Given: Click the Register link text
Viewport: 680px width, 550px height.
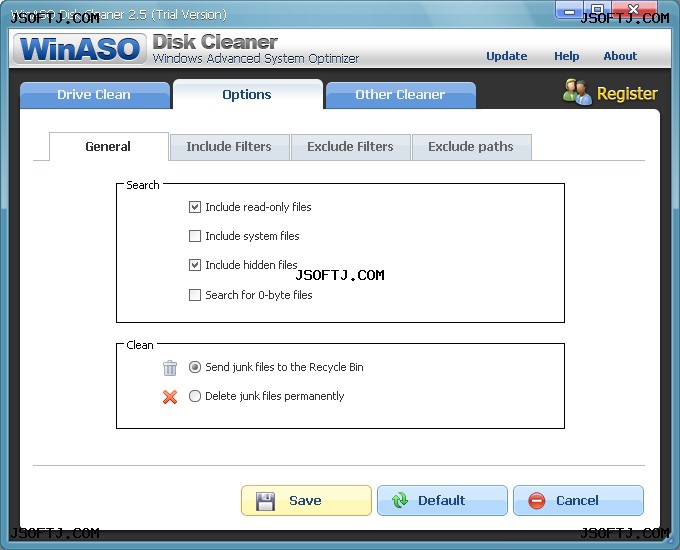Looking at the screenshot, I should click(x=627, y=93).
